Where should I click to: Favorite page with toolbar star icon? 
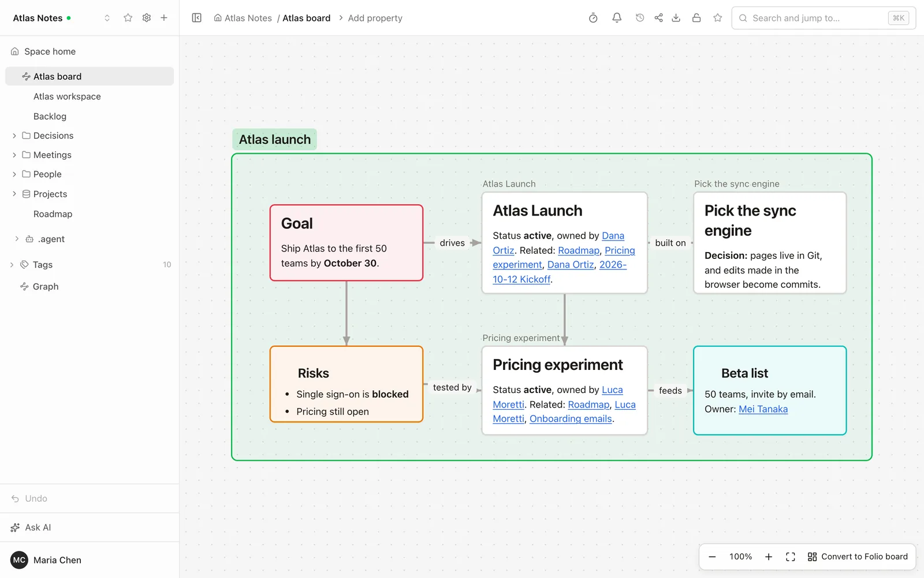[x=718, y=18]
